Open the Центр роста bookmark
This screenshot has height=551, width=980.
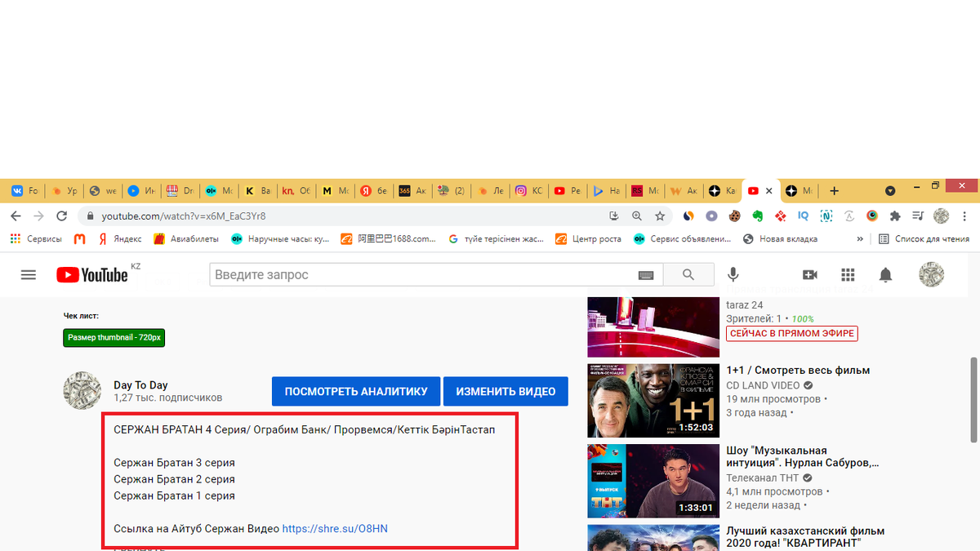[x=588, y=239]
